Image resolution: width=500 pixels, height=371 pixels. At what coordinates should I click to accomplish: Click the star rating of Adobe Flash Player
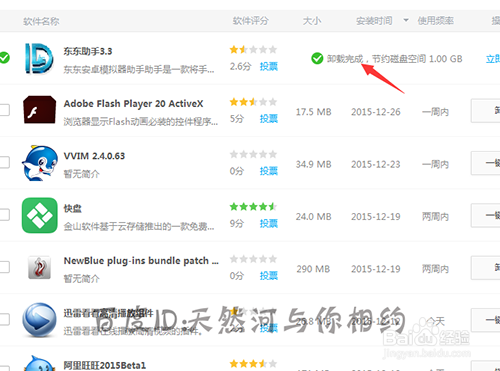253,102
